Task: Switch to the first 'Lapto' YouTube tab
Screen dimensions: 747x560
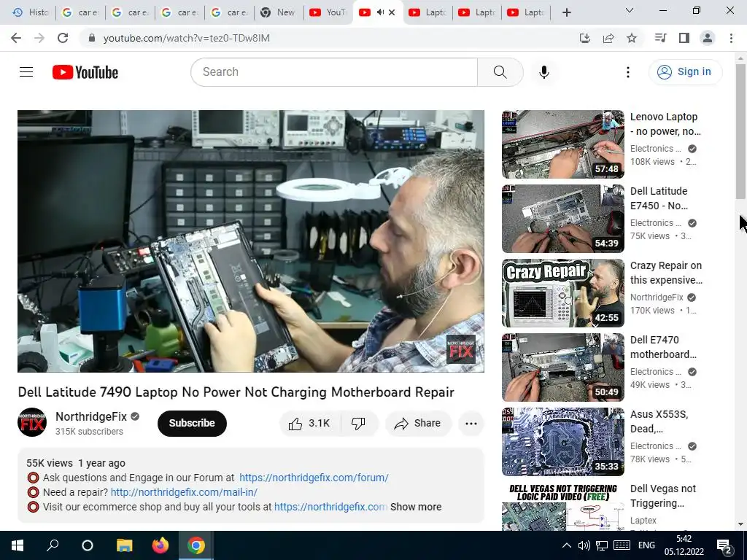Action: click(x=427, y=12)
